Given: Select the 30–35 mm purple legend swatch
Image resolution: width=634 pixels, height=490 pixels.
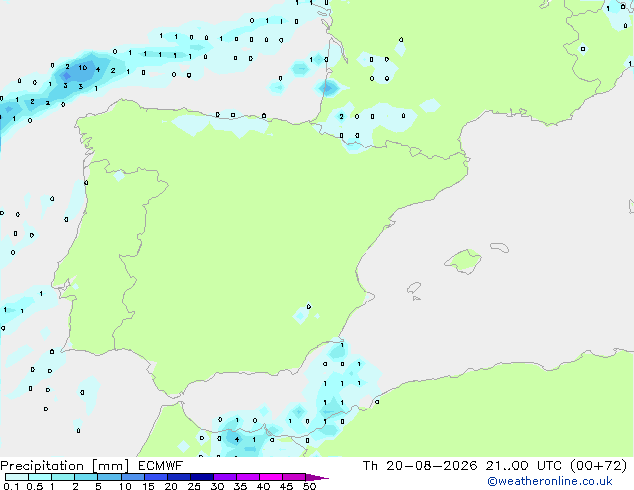Looking at the screenshot, I should tap(224, 477).
